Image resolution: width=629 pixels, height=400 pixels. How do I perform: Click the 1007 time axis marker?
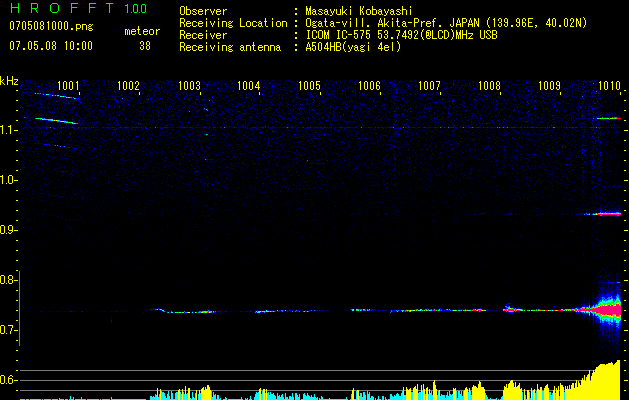429,86
